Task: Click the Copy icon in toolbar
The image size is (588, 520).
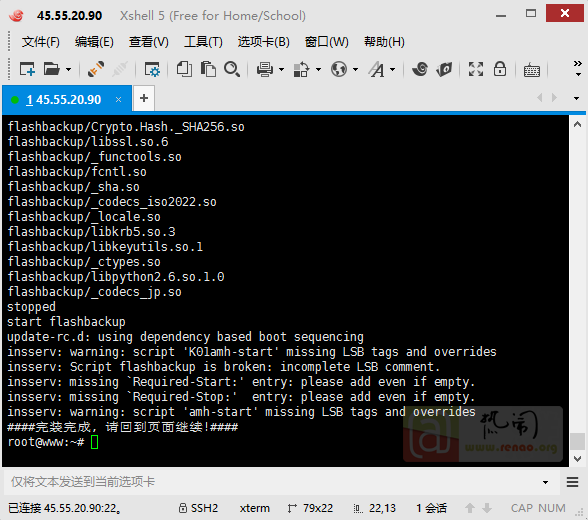Action: (184, 69)
